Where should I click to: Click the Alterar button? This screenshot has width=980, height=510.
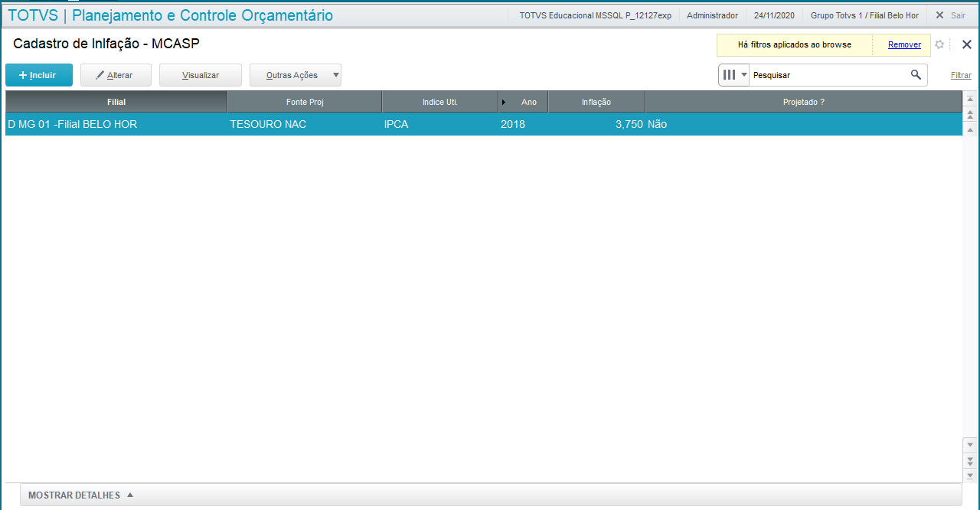pyautogui.click(x=116, y=75)
